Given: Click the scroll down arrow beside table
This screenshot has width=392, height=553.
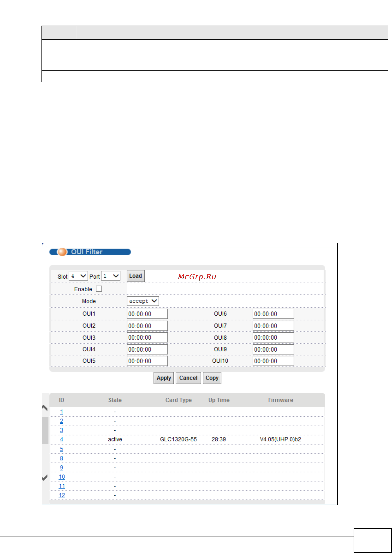Looking at the screenshot, I should (45, 477).
